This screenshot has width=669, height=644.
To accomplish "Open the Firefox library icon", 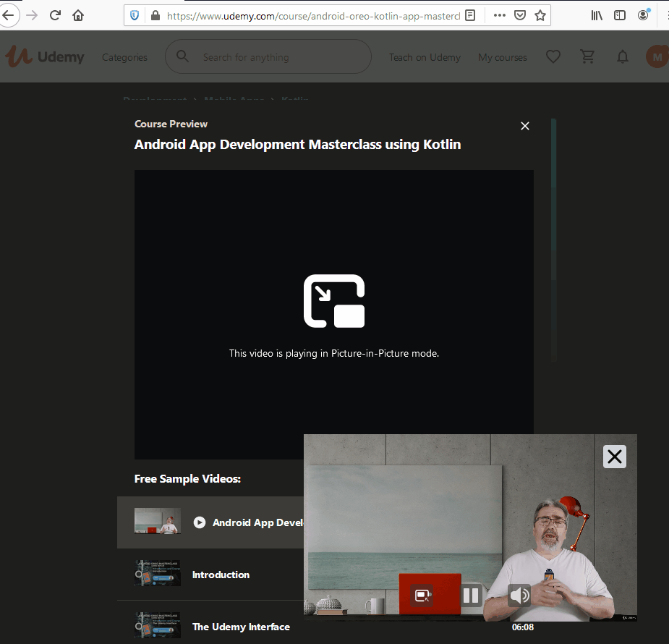I will pos(596,14).
